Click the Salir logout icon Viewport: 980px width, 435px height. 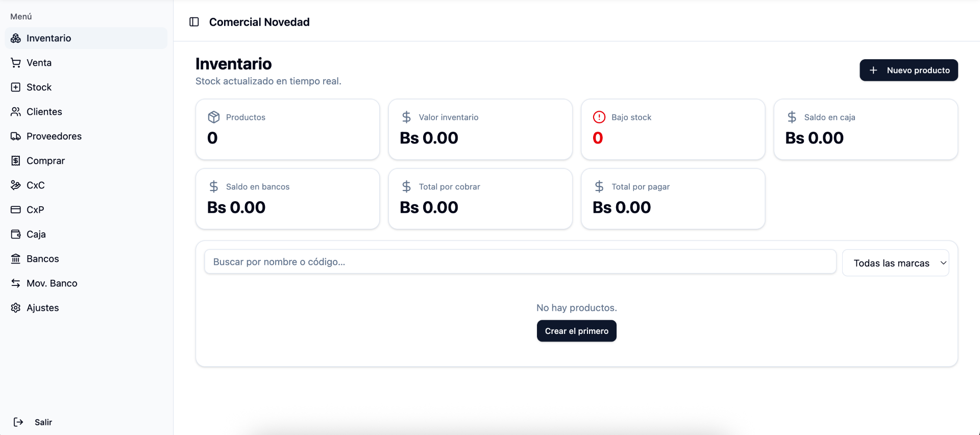18,422
